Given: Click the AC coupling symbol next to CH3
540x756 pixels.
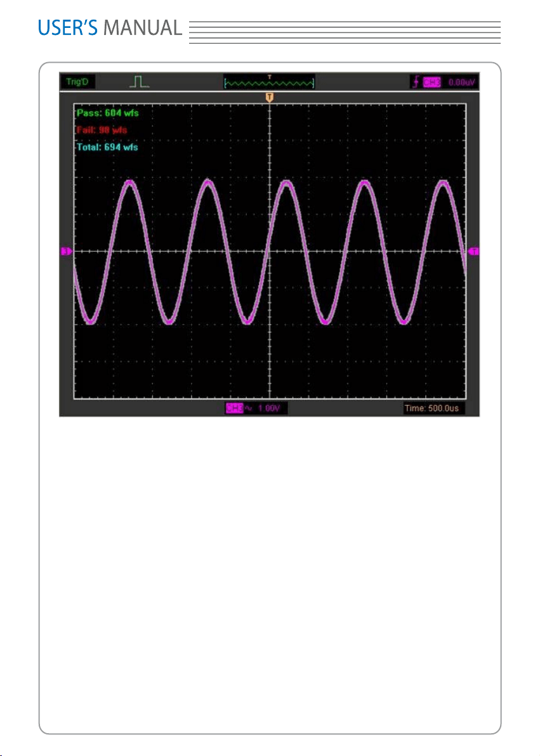Looking at the screenshot, I should [249, 408].
